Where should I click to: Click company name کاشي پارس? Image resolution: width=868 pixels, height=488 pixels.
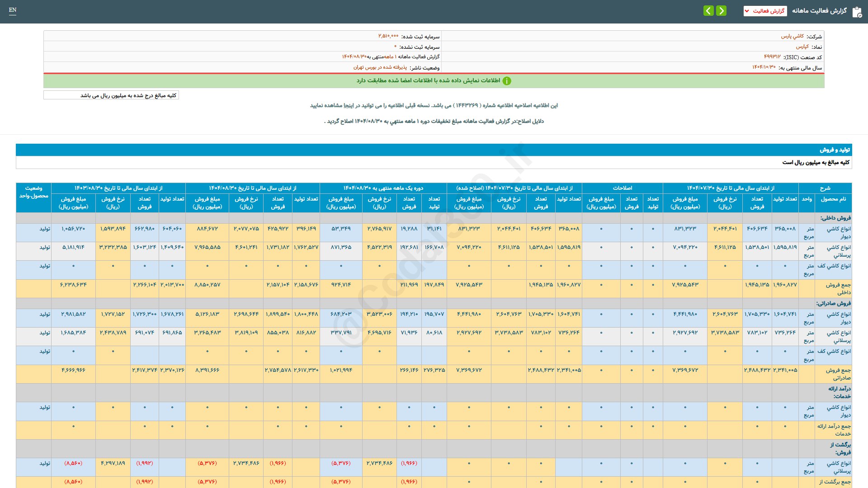[x=793, y=36]
